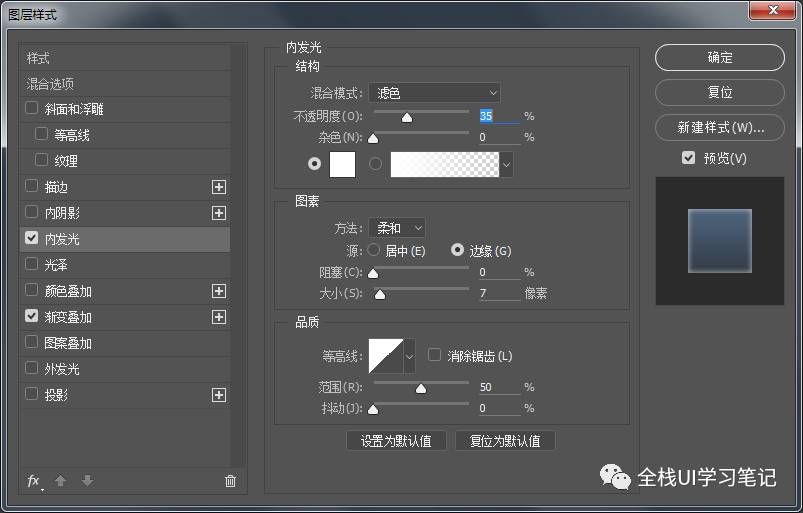Select the 外发光 row label

click(62, 369)
